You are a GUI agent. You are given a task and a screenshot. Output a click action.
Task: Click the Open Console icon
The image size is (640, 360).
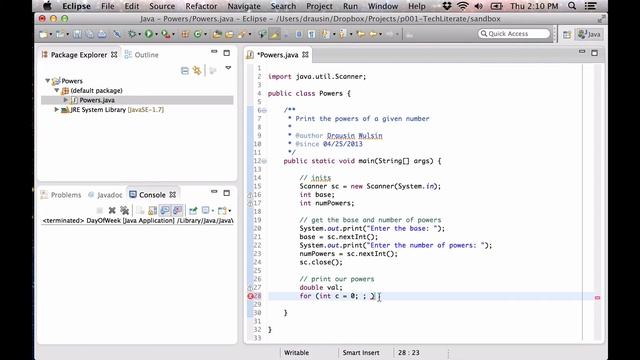coord(222,210)
